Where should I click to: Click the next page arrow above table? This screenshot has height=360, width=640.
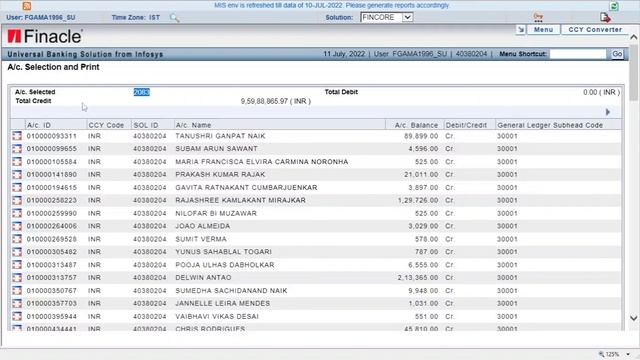tap(608, 112)
